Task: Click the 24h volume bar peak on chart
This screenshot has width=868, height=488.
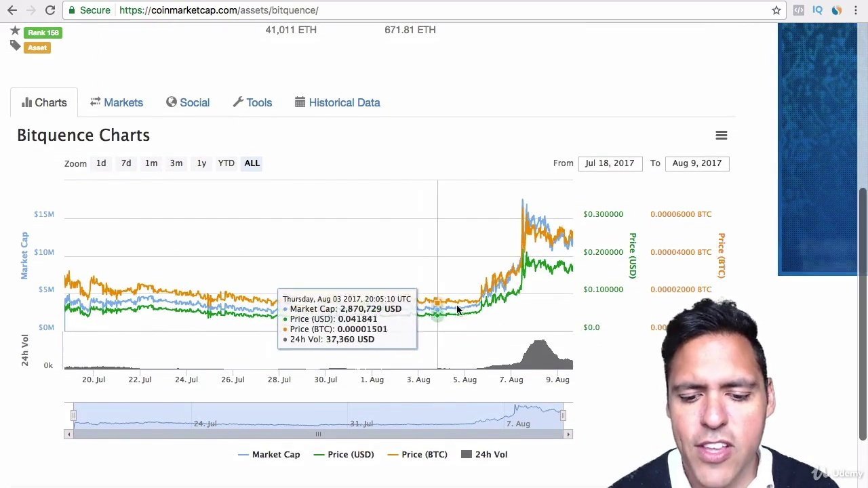Action: 540,342
